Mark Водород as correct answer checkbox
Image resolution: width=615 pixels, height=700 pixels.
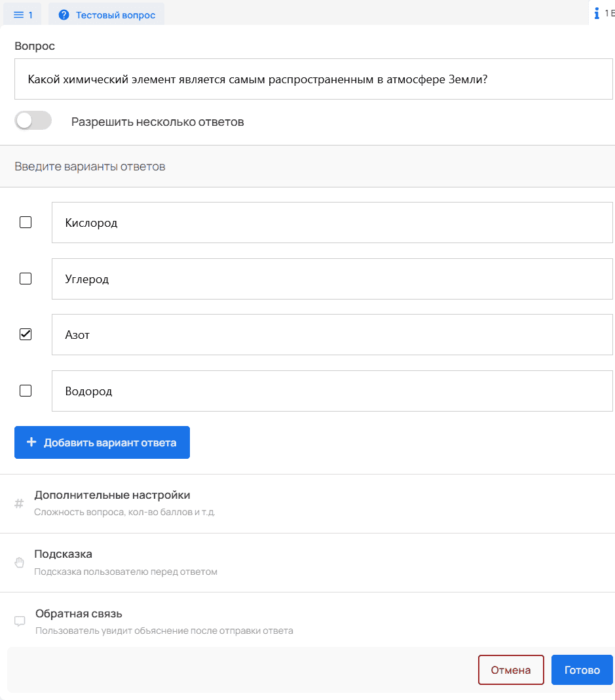(26, 391)
